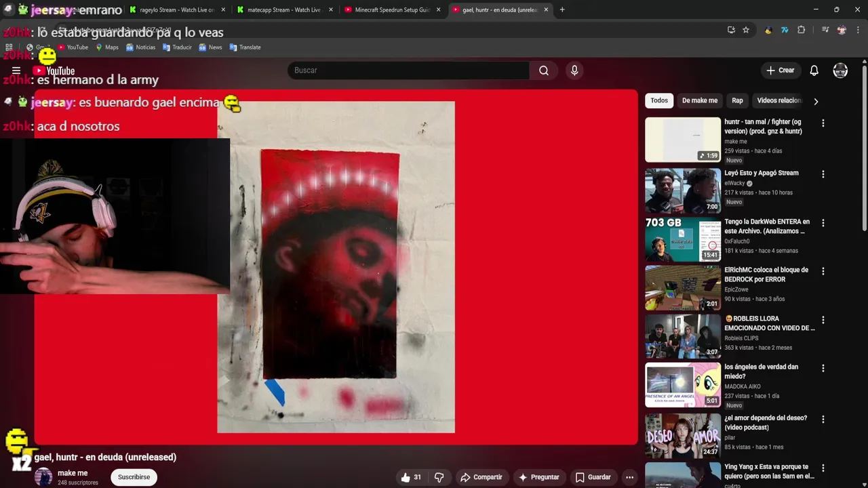This screenshot has width=868, height=488.
Task: Close the rageylo Stream tab
Action: 223,9
